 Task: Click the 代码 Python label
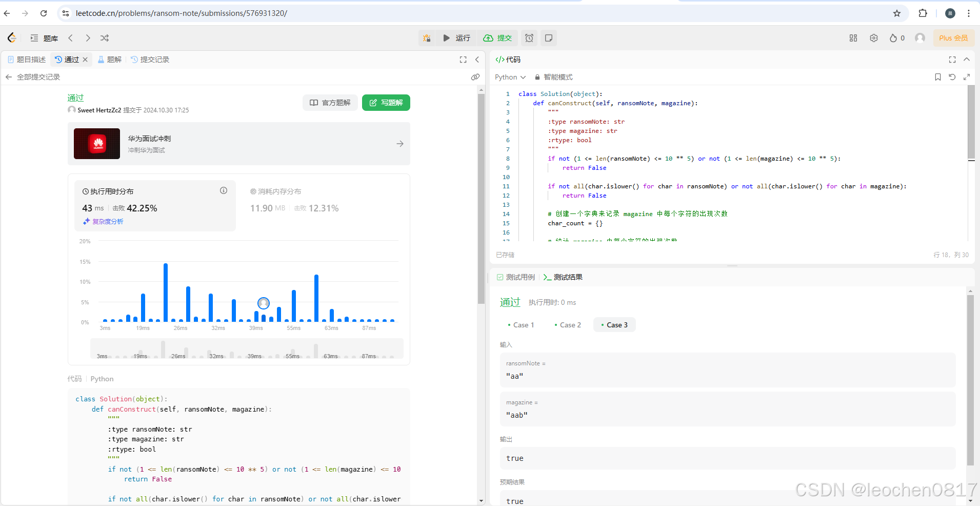click(x=90, y=379)
